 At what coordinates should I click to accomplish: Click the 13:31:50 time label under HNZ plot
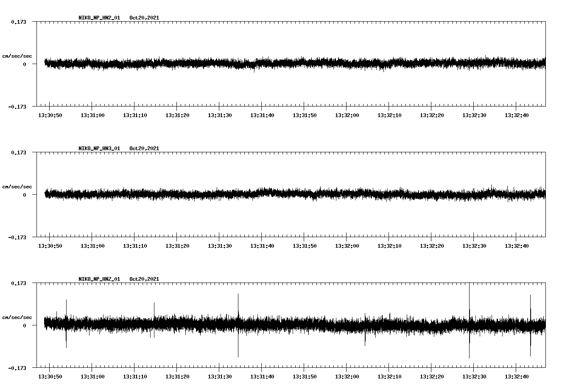[x=305, y=377]
